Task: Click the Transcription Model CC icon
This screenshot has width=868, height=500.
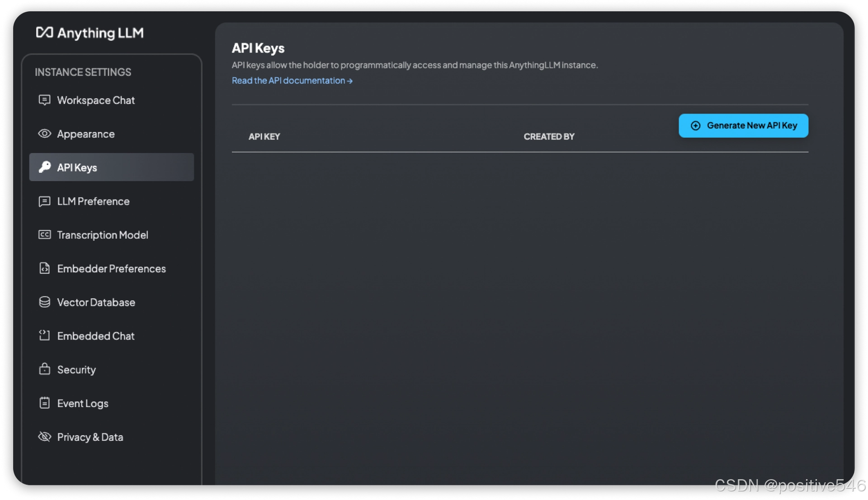Action: pyautogui.click(x=44, y=234)
